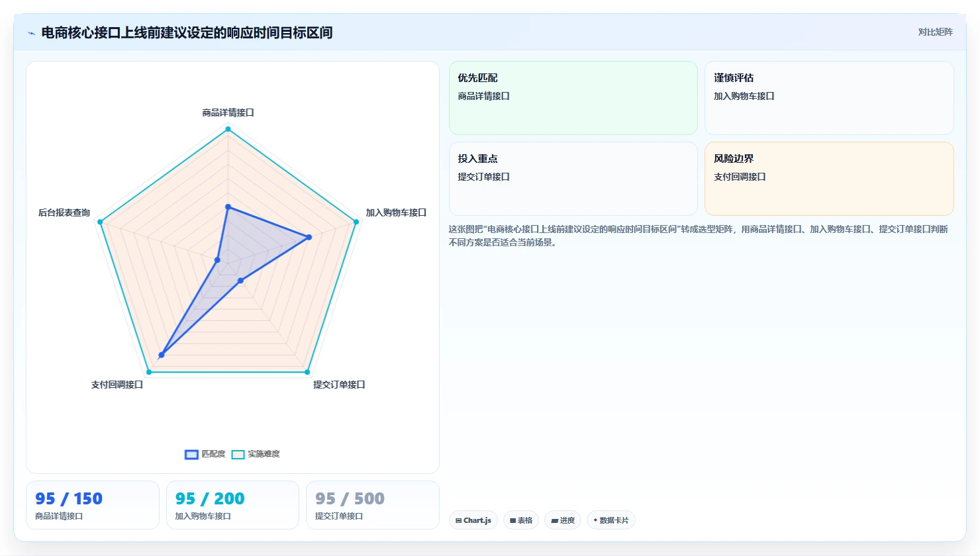Click teal 实施难度 point at 后台报表查询 vertex
The image size is (980, 556).
coord(100,222)
